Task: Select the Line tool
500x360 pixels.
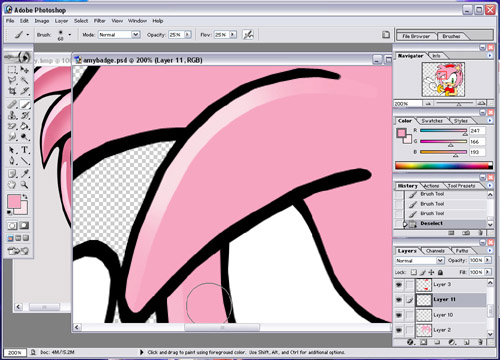Action: point(24,161)
